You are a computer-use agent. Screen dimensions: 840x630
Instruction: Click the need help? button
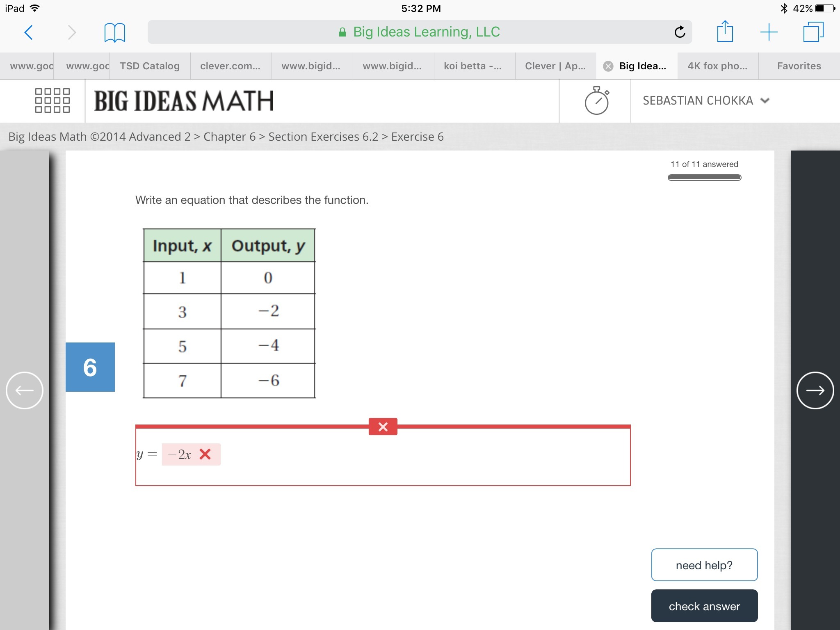click(704, 565)
